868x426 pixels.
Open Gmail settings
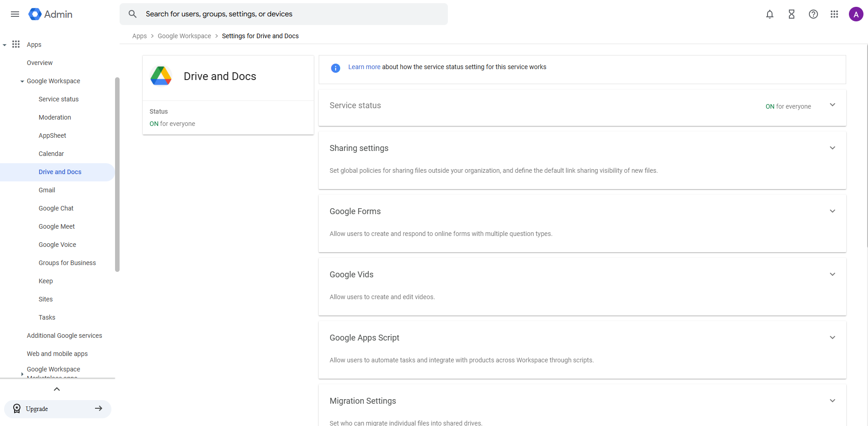pos(47,190)
